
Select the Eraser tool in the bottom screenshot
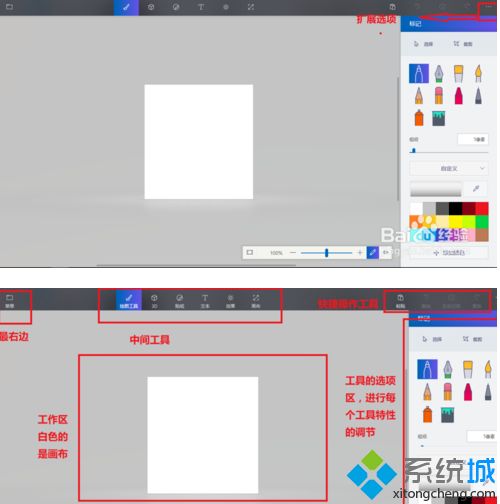pos(448,391)
